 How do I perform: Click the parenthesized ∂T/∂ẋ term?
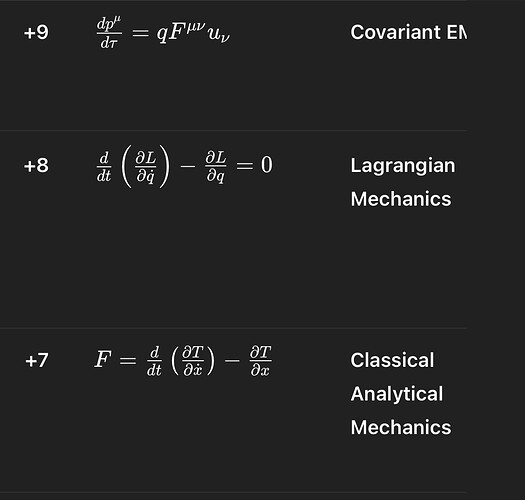[193, 361]
